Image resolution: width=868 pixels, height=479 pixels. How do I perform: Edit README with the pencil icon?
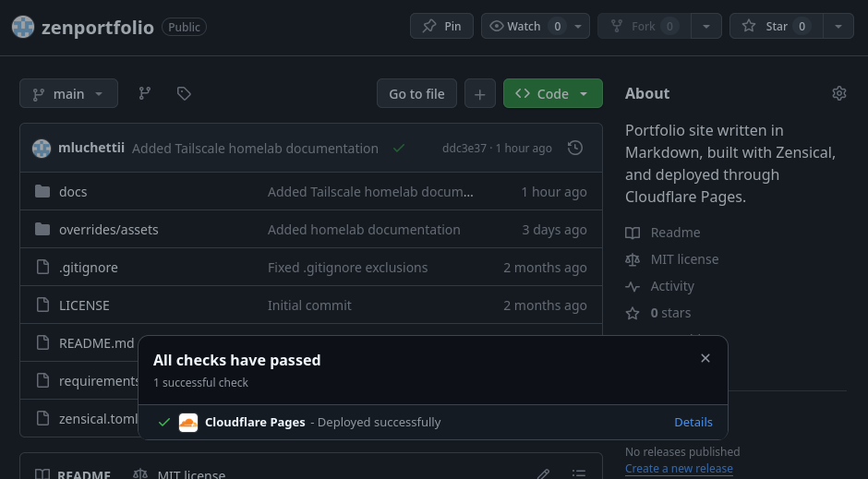point(544,473)
